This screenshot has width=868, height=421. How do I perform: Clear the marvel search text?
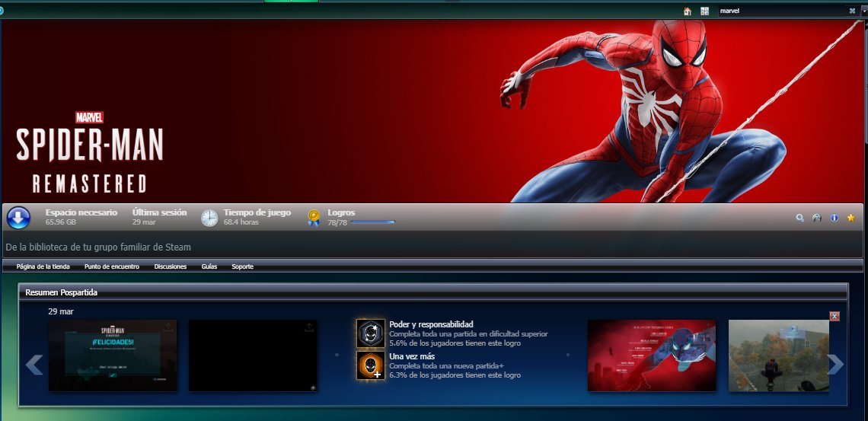(x=852, y=11)
